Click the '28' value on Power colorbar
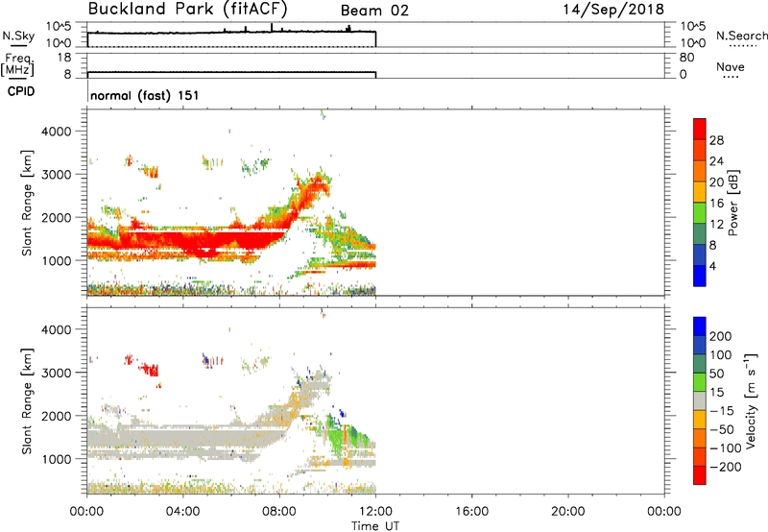This screenshot has width=768, height=532. (x=716, y=140)
